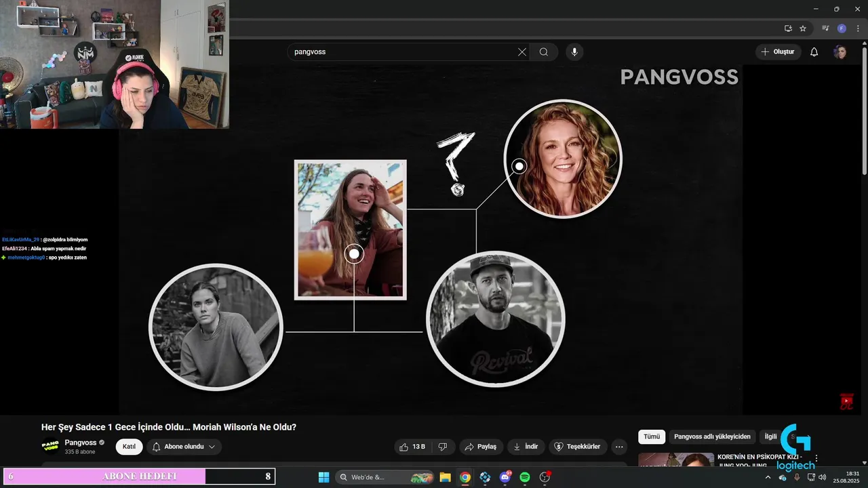
Task: Click the '335 B abone' subscriber count
Action: tap(80, 451)
